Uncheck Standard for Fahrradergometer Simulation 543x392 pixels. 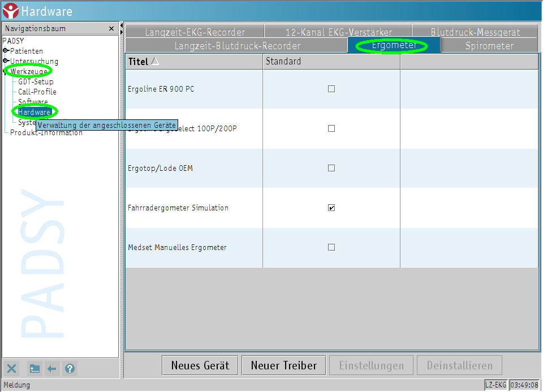(331, 208)
